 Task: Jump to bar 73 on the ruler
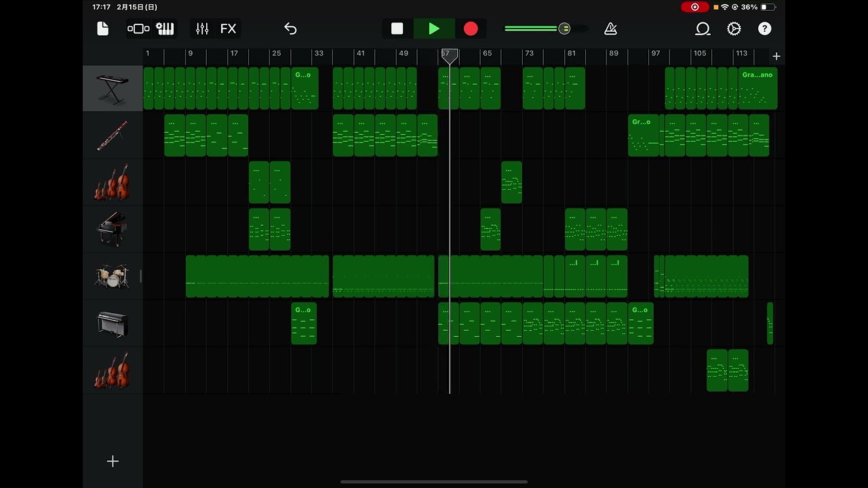(x=529, y=54)
